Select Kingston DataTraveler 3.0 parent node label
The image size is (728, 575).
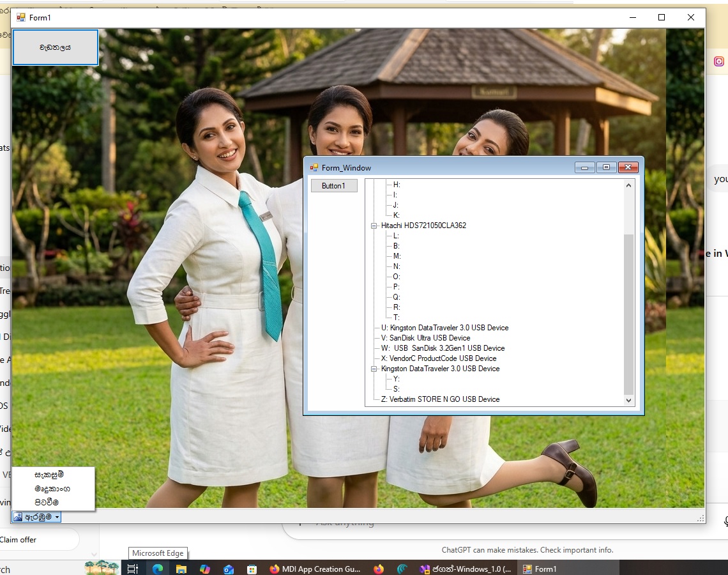[440, 369]
